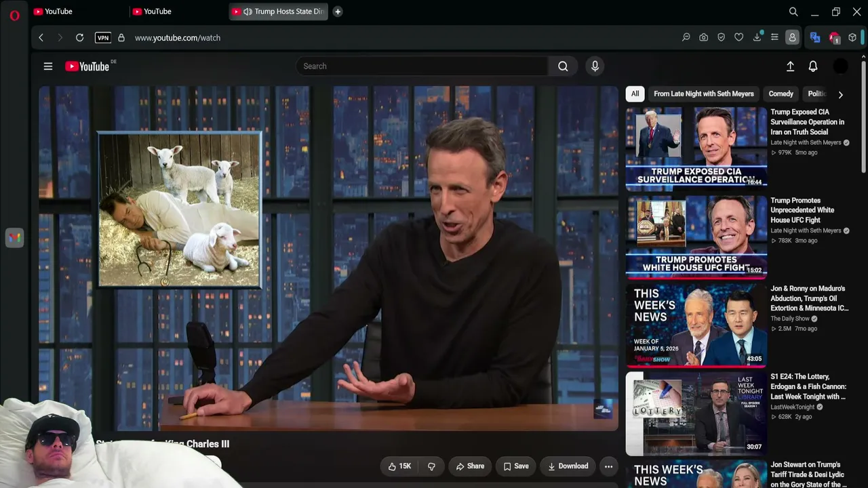The height and width of the screenshot is (488, 868).
Task: Open Opera easy setup sliders
Action: (x=774, y=38)
